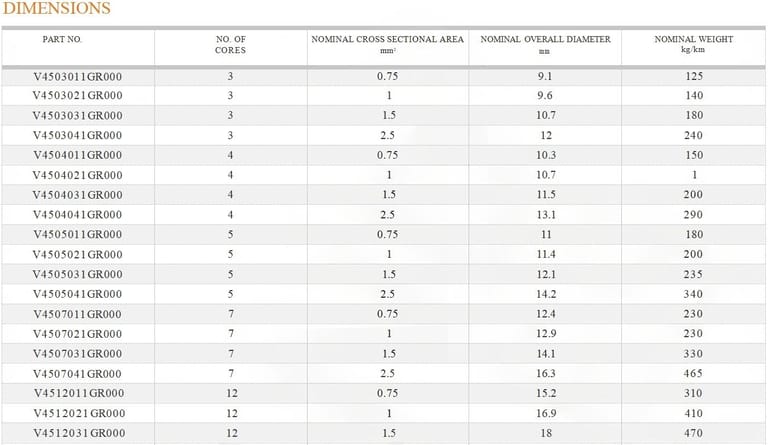Click the 16.9 overall diameter value
The width and height of the screenshot is (768, 445).
point(545,413)
